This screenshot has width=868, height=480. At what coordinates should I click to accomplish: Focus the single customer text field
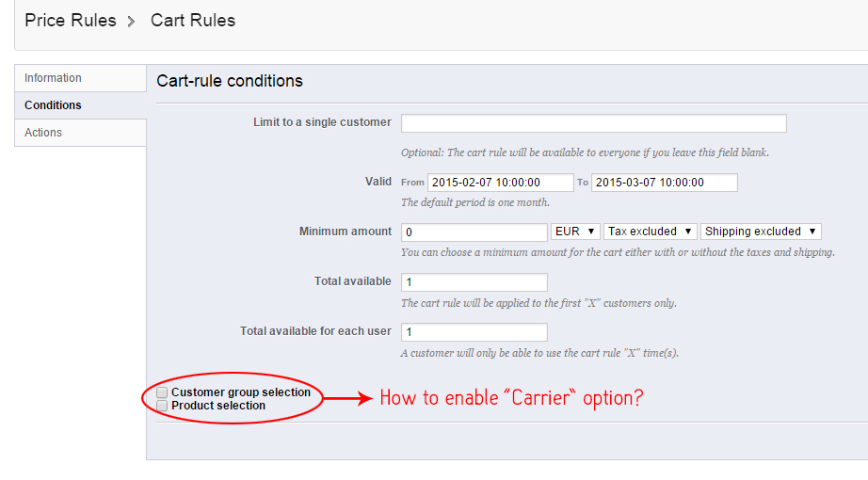(593, 123)
